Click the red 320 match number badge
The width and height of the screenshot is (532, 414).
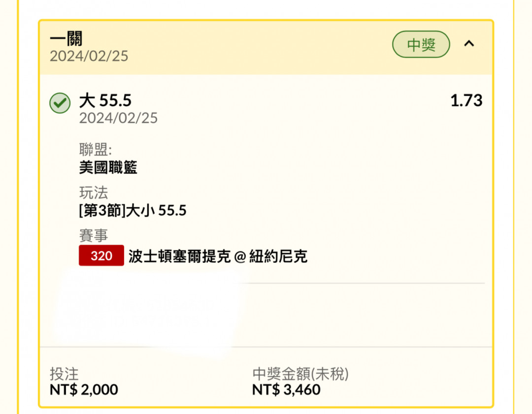pos(101,255)
